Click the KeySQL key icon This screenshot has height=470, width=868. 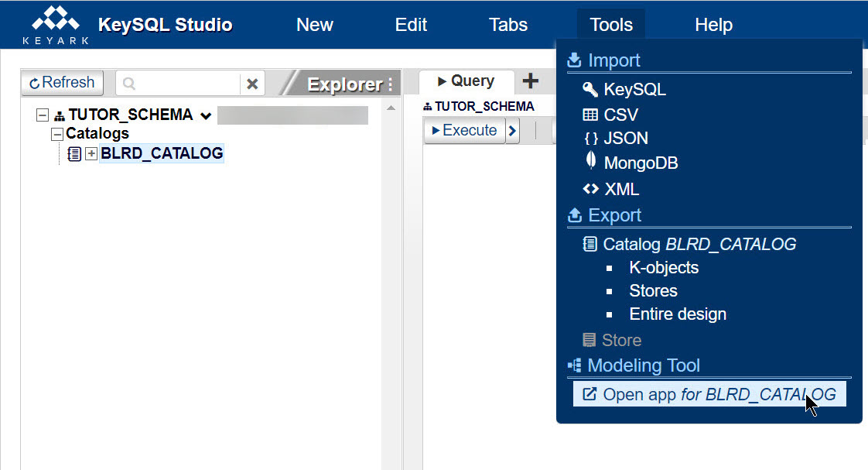click(x=590, y=89)
